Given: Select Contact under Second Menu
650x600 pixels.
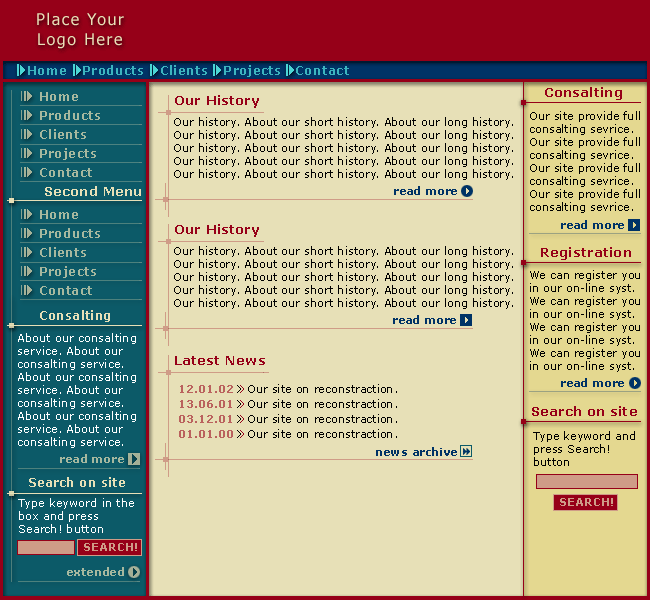Looking at the screenshot, I should 65,291.
